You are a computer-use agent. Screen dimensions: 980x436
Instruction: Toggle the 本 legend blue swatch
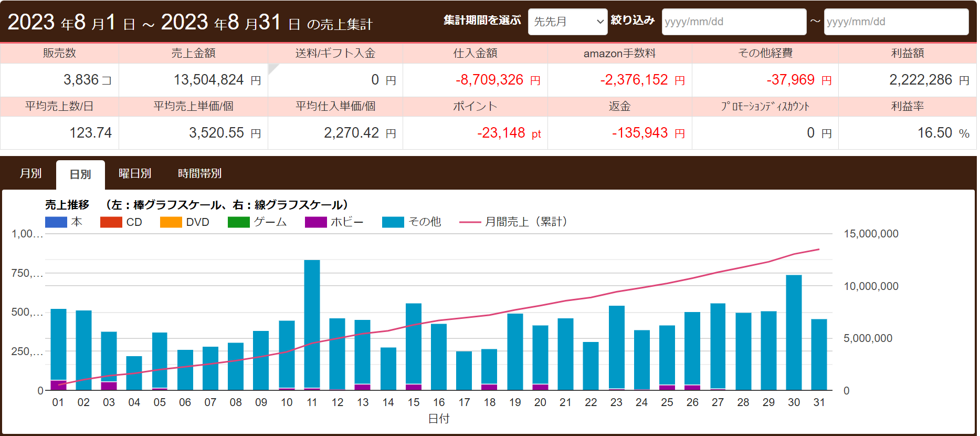tap(56, 222)
